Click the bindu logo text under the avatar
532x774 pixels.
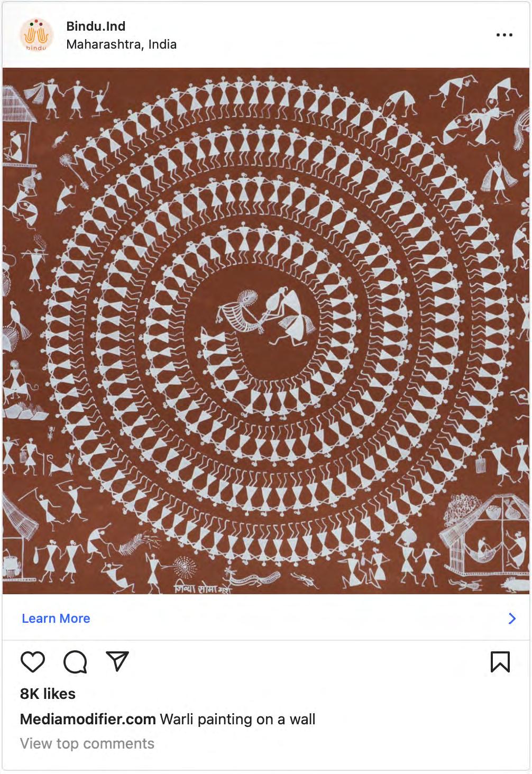click(36, 48)
